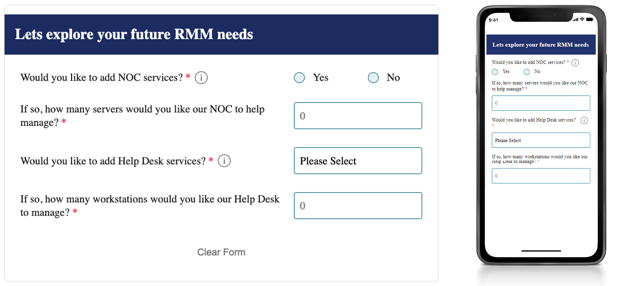Screen dimensions: 644x286
Task: Click the phone's battery status icon
Action: [x=590, y=20]
